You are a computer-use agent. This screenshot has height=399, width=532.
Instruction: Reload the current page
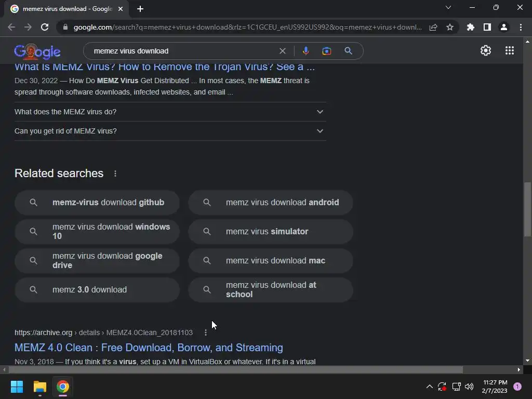(45, 27)
